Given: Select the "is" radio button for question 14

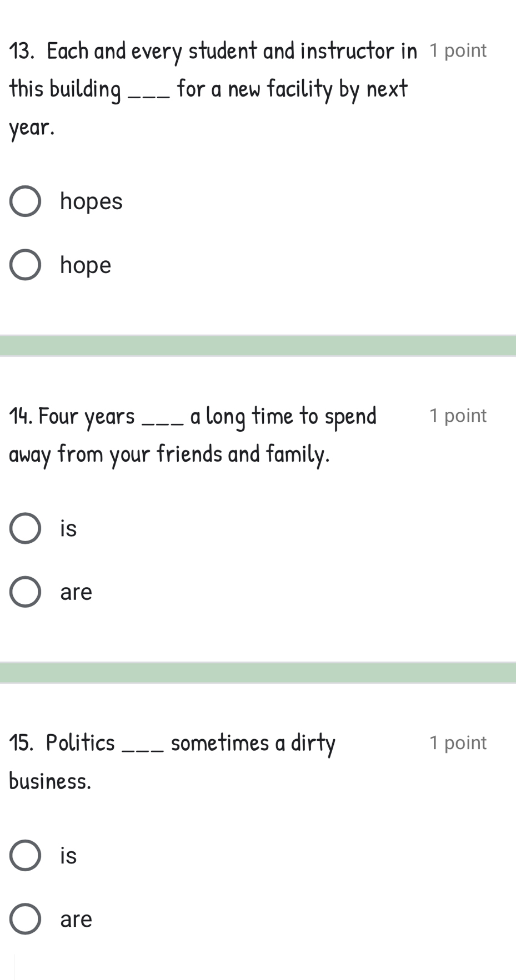Looking at the screenshot, I should click(x=25, y=528).
